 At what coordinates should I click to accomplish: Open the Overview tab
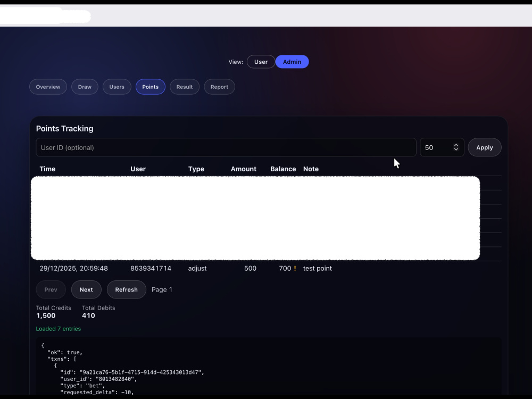[x=48, y=87]
